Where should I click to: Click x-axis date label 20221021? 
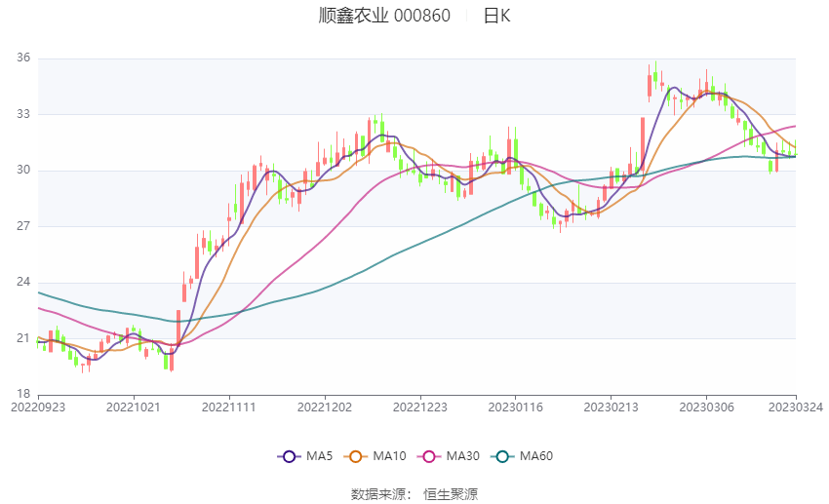(x=134, y=407)
